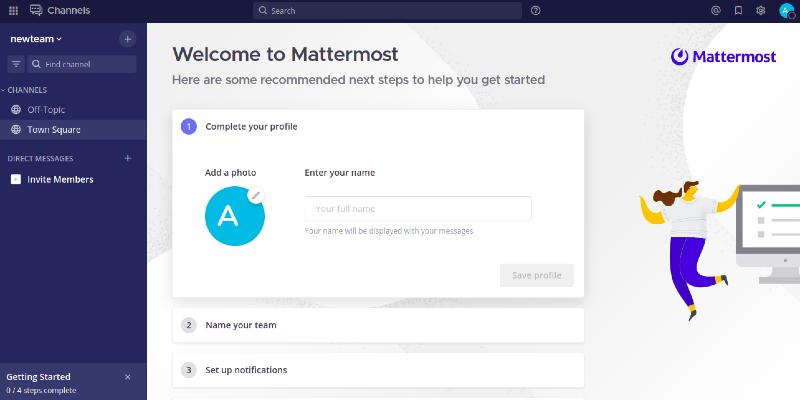Click the Your full name input field
This screenshot has width=800, height=400.
click(418, 209)
